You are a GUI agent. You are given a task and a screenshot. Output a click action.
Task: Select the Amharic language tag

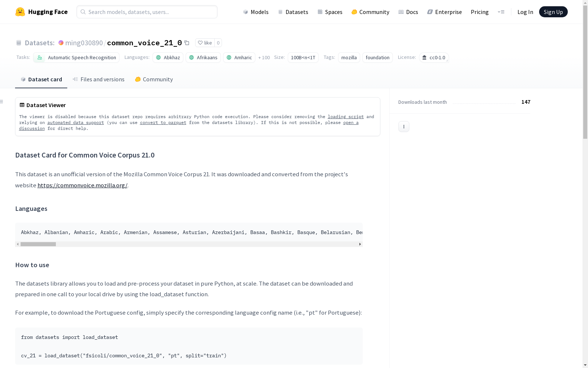[x=239, y=57]
